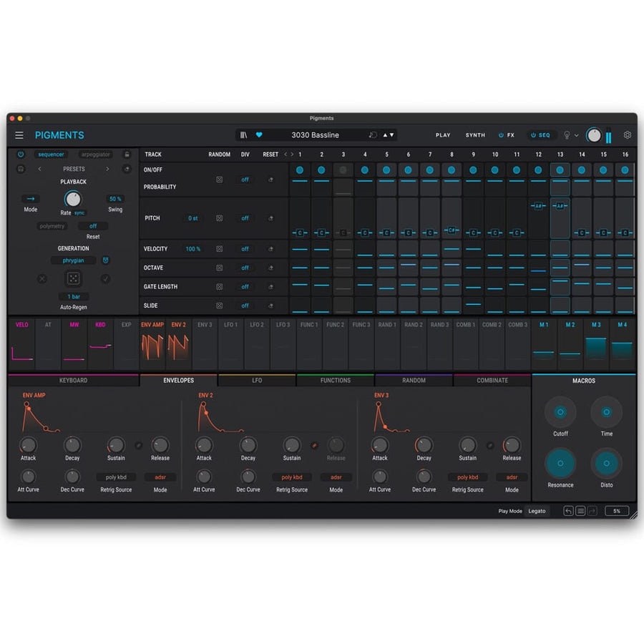Switch to the LFO tab
The image size is (644, 644).
pos(257,381)
